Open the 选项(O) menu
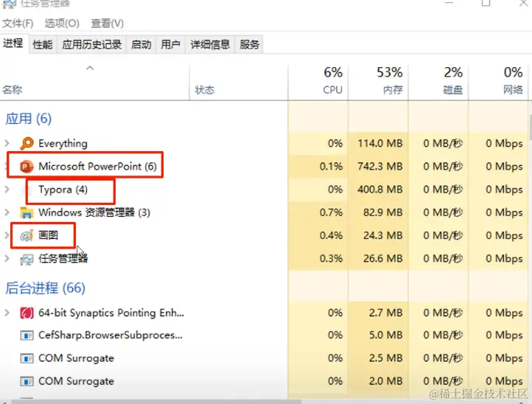532x404 pixels. (62, 24)
